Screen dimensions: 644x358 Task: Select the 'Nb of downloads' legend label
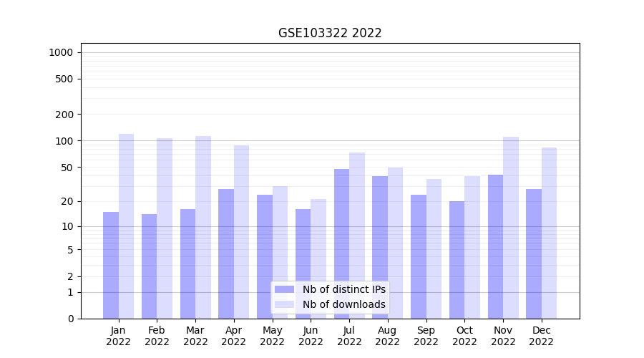click(x=343, y=304)
